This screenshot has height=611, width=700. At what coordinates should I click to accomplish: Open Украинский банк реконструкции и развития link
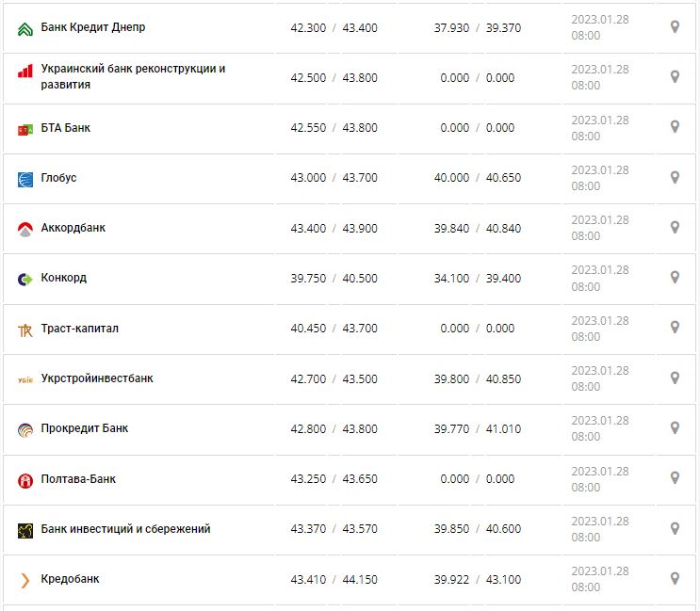(133, 77)
